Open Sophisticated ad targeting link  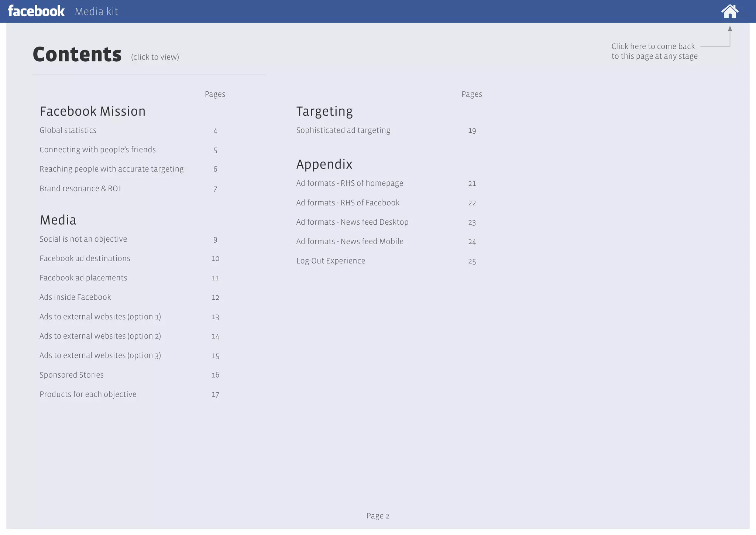click(343, 130)
